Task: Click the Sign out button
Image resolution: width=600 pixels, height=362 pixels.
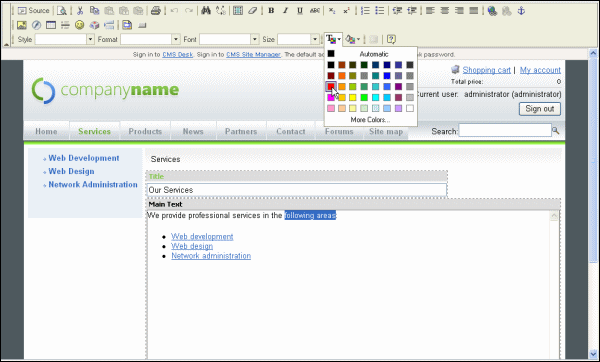Action: [x=540, y=109]
